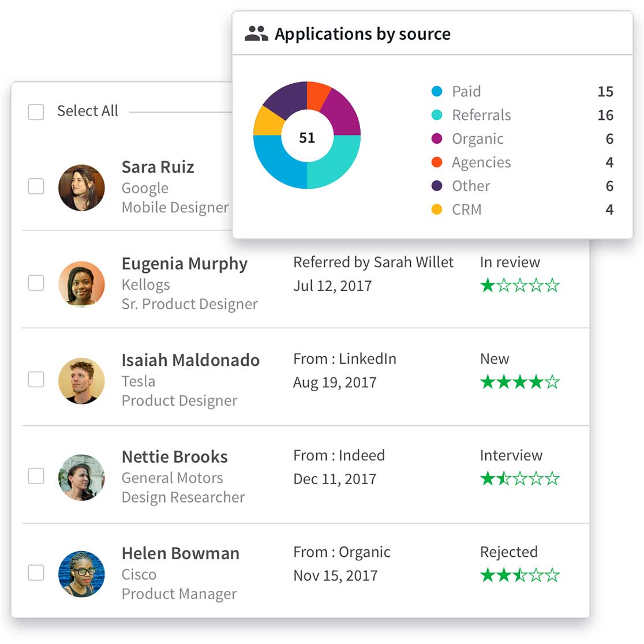
Task: Open Helen Bowman's candidate name link
Action: pos(180,553)
